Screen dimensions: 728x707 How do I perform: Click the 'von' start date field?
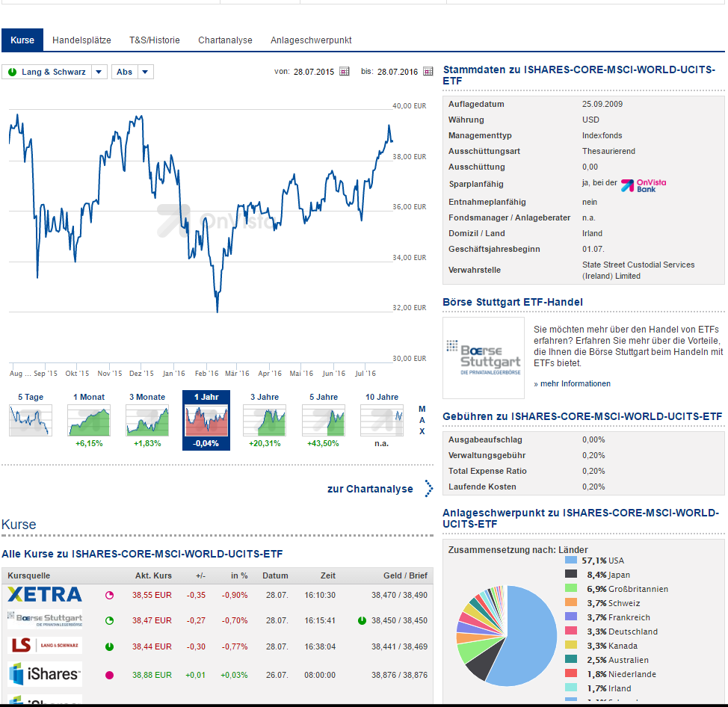point(313,72)
